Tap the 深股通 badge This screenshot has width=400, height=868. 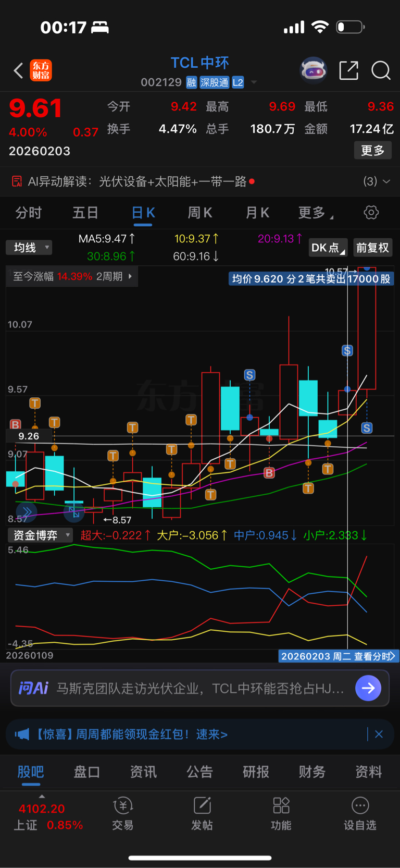(x=214, y=82)
